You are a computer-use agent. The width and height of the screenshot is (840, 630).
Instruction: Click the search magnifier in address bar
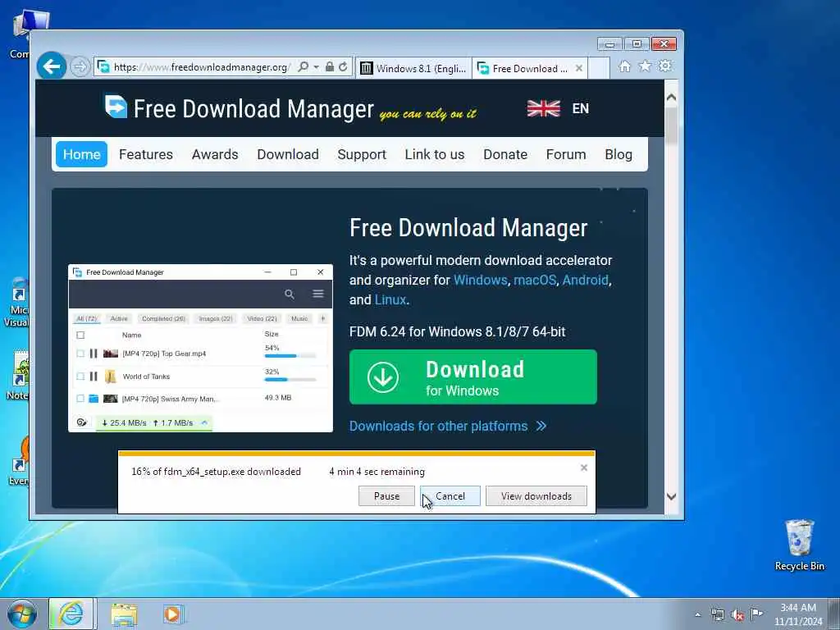click(304, 67)
